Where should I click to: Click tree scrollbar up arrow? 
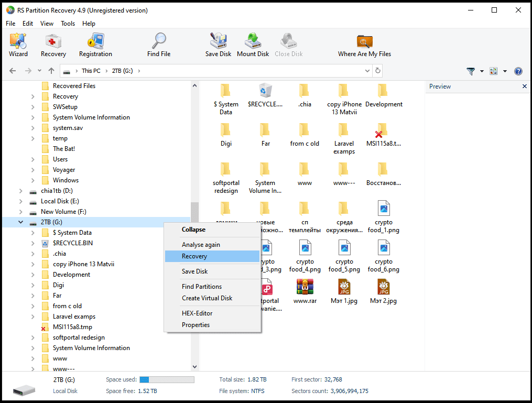click(x=194, y=85)
